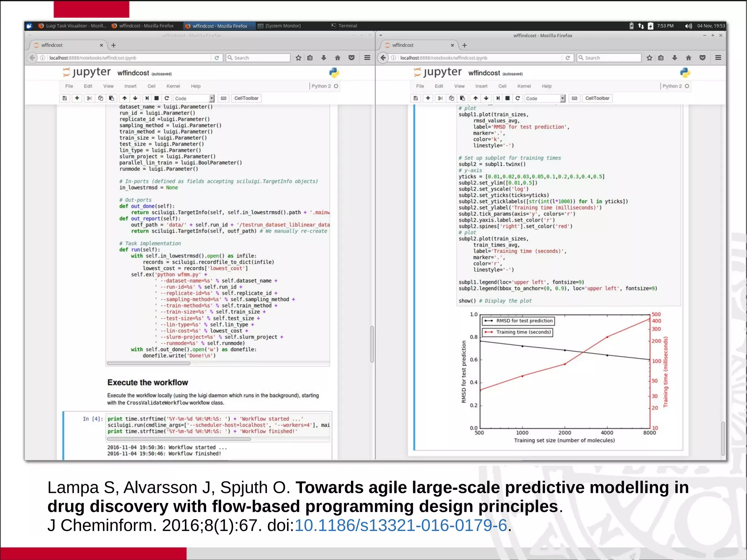
Task: Close the wffindcost tab in the left Firefox window
Action: click(x=101, y=45)
